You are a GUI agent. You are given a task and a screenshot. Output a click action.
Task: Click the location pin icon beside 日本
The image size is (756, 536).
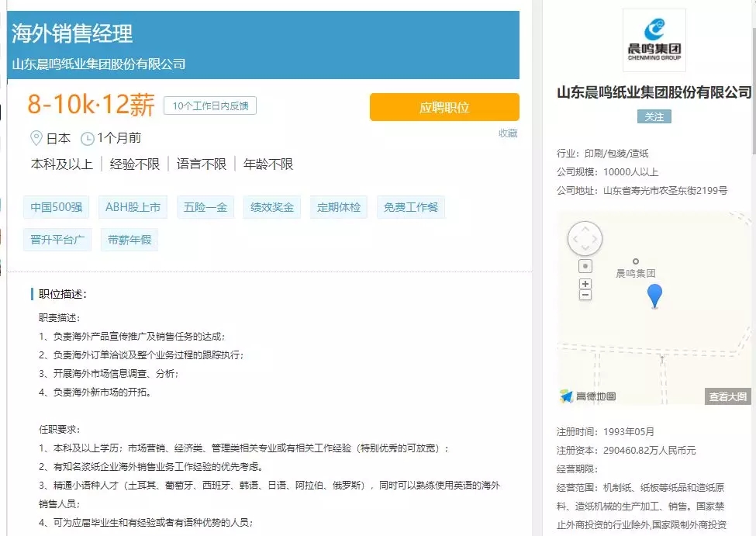[36, 138]
